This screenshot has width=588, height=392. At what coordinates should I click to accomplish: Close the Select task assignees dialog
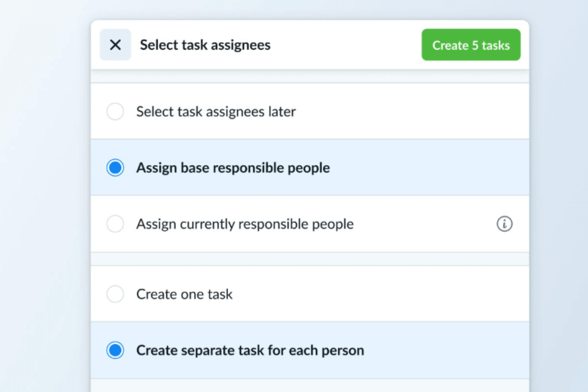(115, 44)
